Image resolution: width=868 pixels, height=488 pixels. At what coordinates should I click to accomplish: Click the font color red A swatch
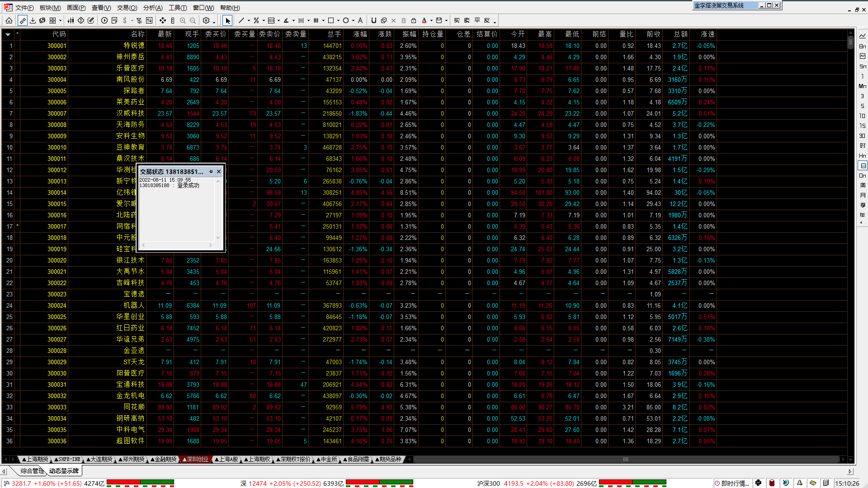424,20
